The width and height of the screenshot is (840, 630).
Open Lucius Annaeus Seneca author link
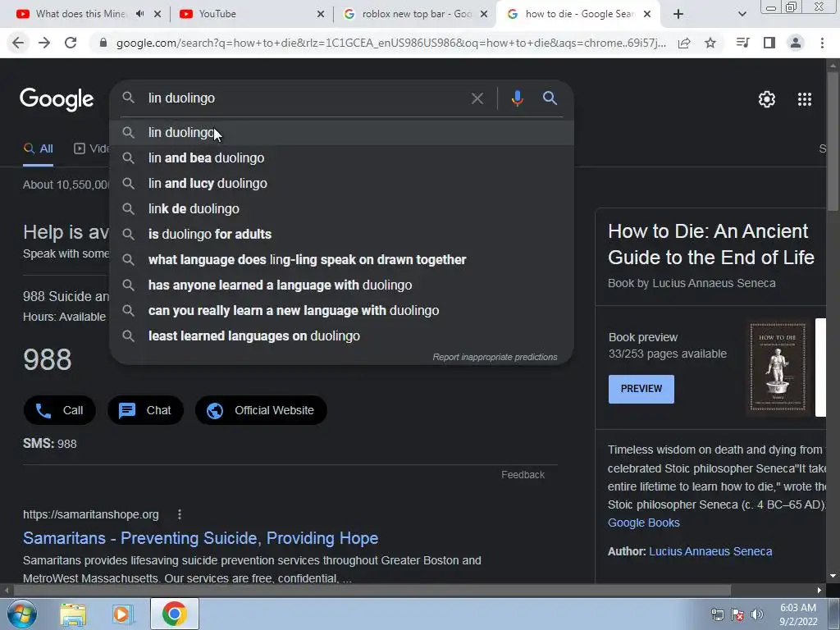pyautogui.click(x=710, y=551)
